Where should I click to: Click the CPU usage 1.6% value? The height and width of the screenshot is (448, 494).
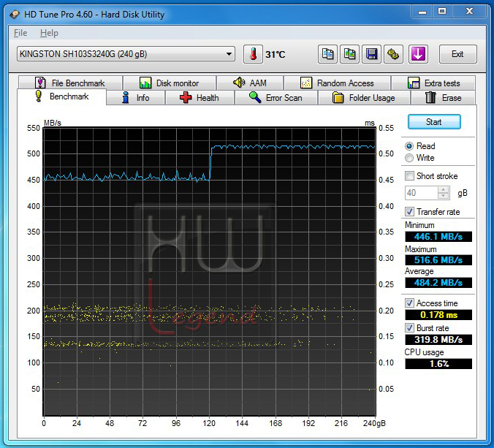[x=438, y=364]
